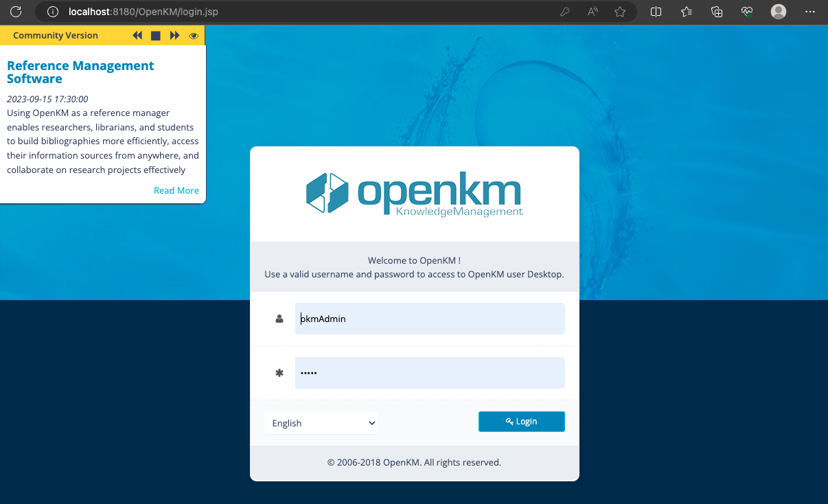The height and width of the screenshot is (504, 828).
Task: Click the 'Using OpenKM as a reference manager' paragraph
Action: tap(103, 141)
